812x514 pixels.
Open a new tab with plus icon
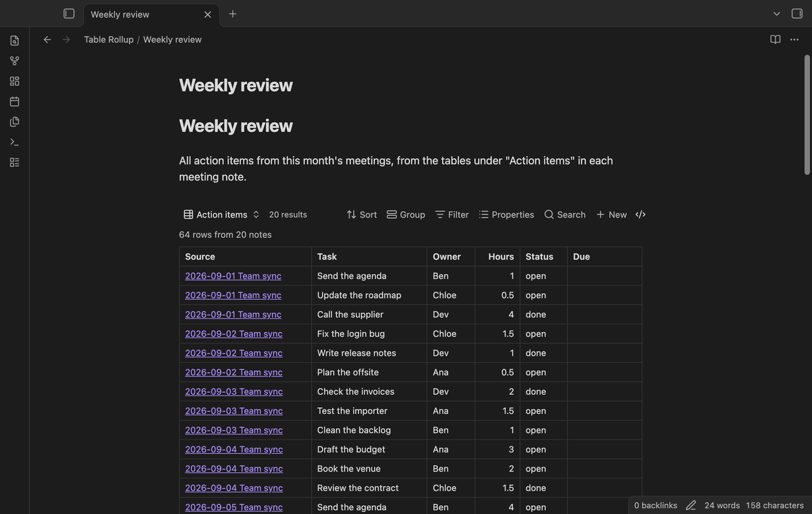pos(233,14)
